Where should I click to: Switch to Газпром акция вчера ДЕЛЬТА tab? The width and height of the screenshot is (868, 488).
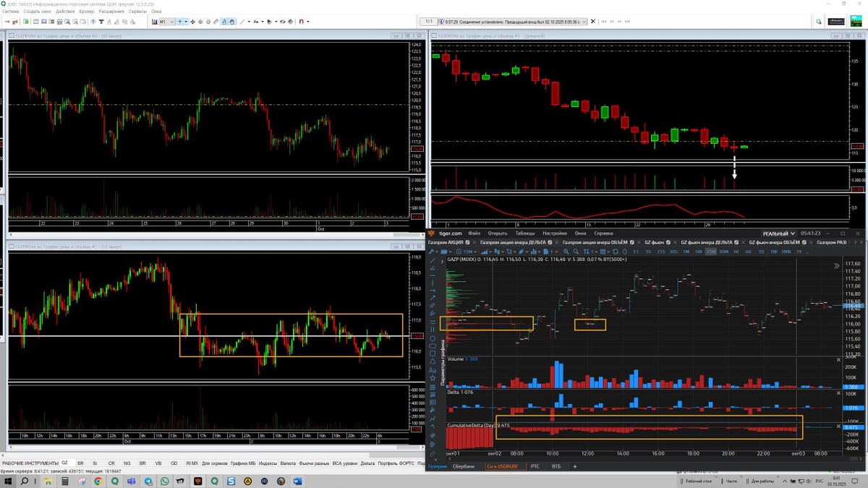513,242
